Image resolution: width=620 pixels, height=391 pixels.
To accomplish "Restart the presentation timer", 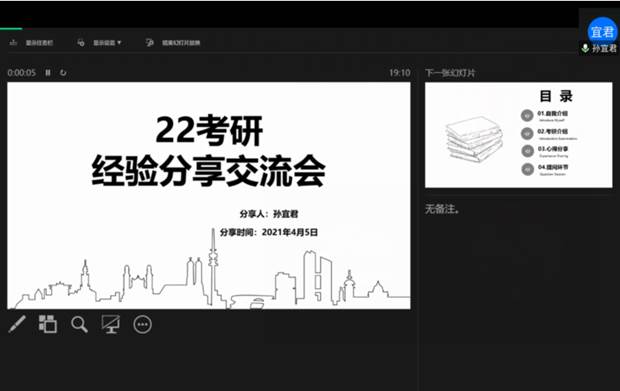I will pos(63,73).
